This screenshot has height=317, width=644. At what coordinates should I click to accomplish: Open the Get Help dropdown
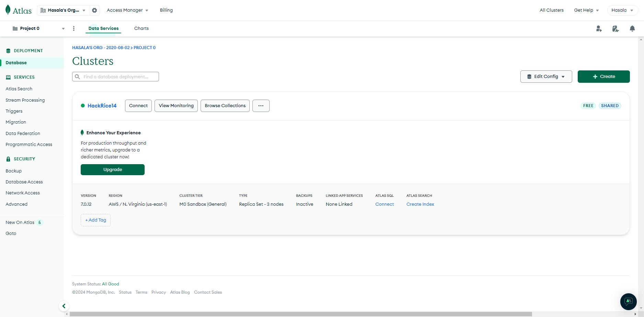click(586, 10)
